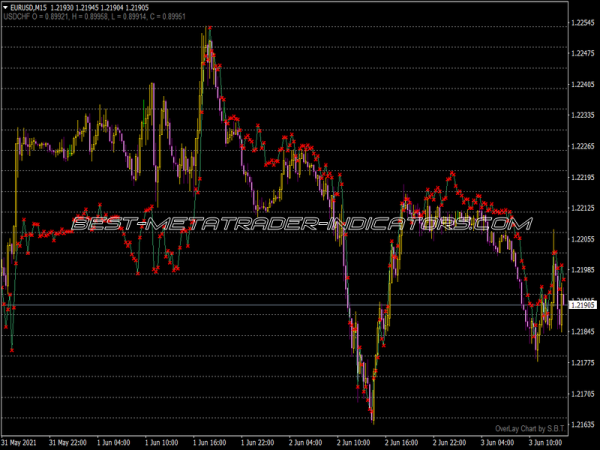Select the 1.22265 level on price scale
The width and height of the screenshot is (600, 450).
point(581,146)
